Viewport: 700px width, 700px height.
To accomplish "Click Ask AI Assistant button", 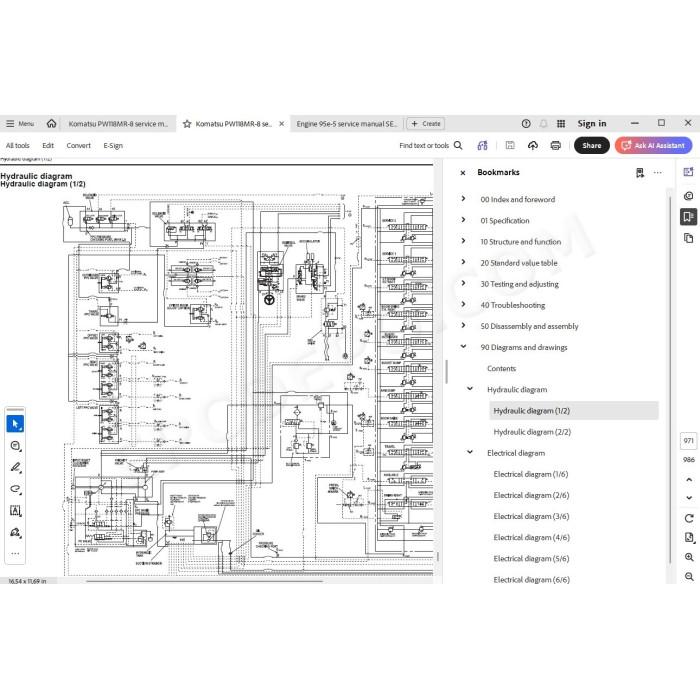I will pos(654,146).
